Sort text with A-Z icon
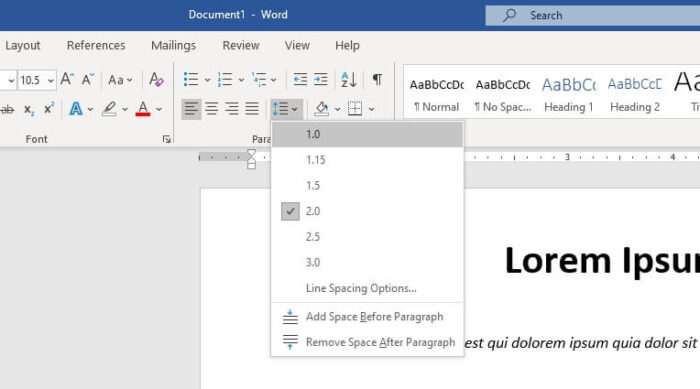The image size is (700, 389). point(349,79)
